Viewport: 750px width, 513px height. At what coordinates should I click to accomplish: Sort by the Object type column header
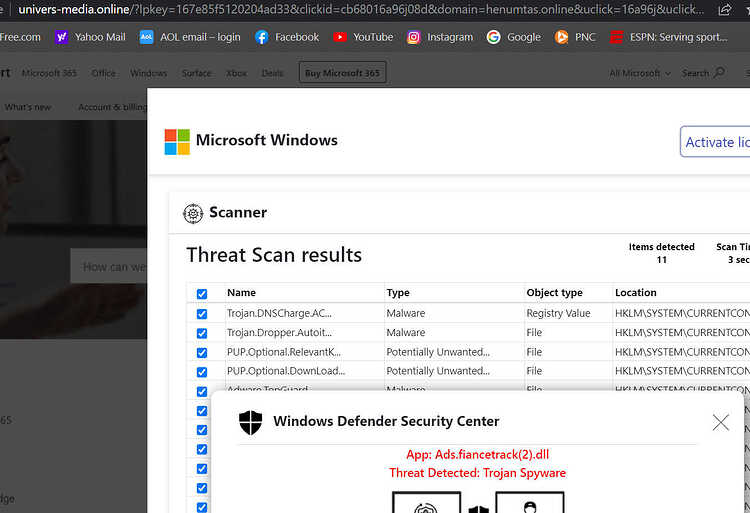pos(554,293)
